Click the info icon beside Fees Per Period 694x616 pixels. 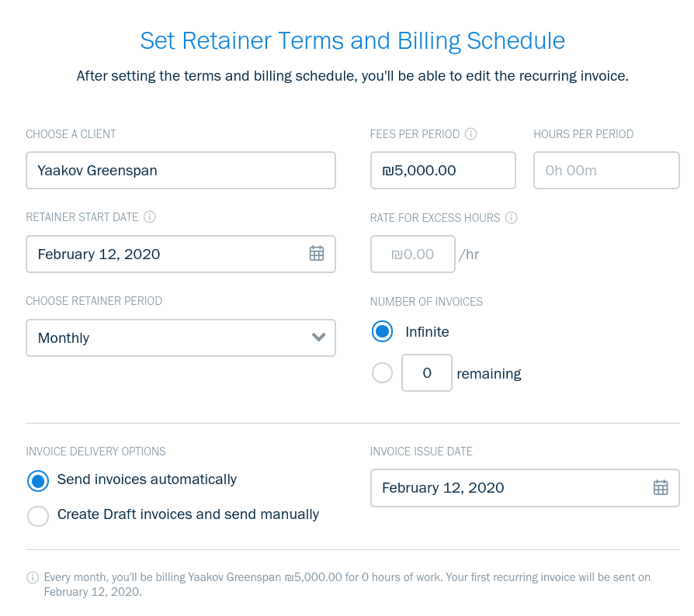470,134
